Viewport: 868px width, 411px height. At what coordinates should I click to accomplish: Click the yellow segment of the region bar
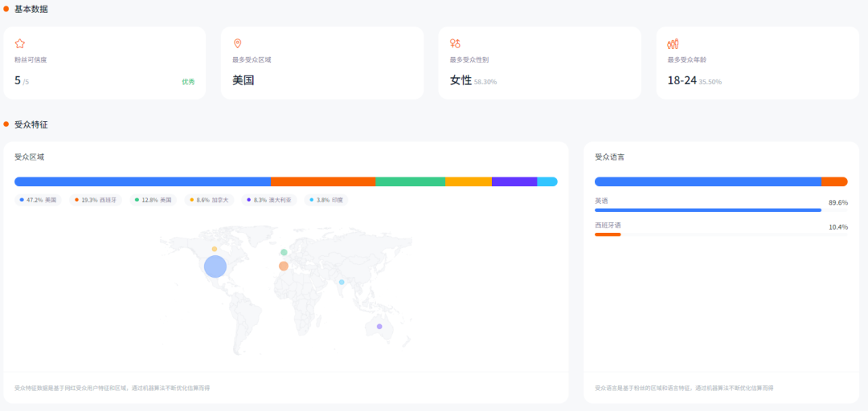tap(469, 181)
